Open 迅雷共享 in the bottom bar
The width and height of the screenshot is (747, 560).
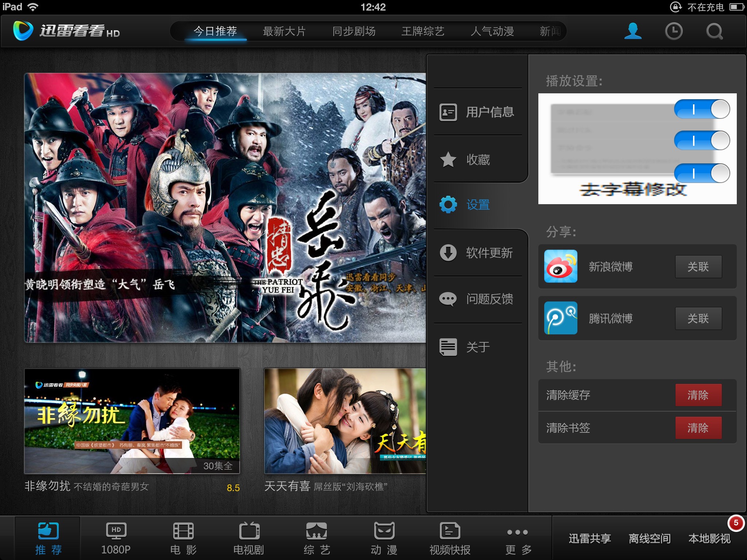click(x=589, y=538)
